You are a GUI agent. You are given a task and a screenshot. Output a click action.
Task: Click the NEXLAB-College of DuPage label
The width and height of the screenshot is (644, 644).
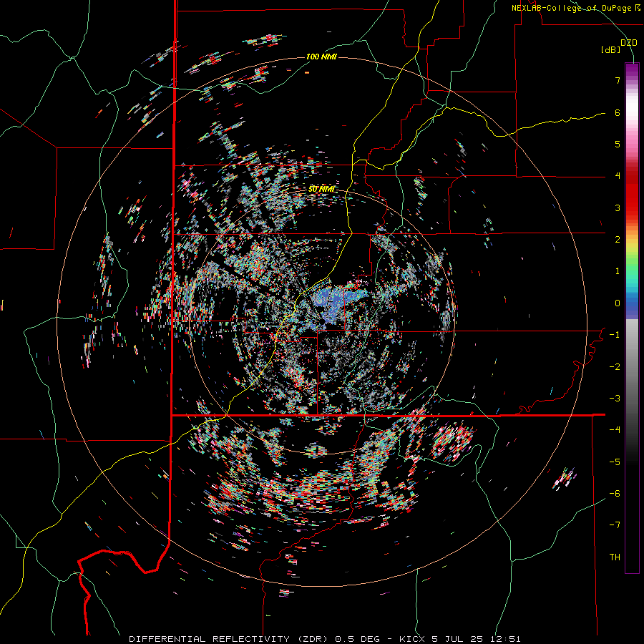pos(575,8)
